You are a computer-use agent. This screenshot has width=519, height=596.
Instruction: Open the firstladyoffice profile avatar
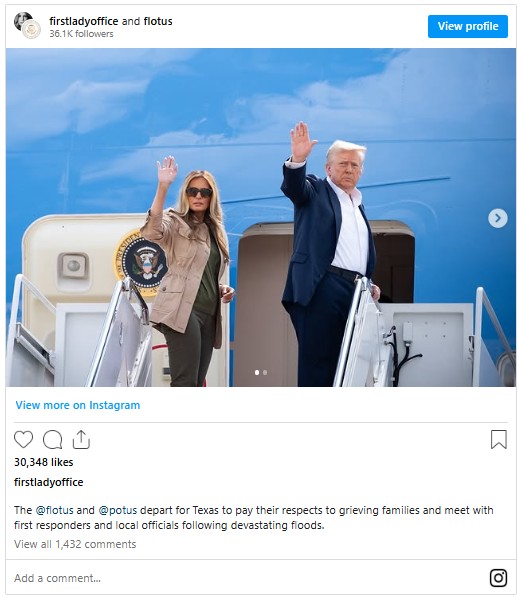click(27, 25)
